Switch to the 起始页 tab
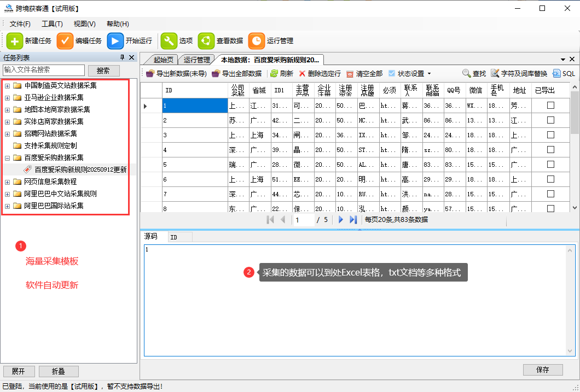Image resolution: width=580 pixels, height=392 pixels. point(163,60)
